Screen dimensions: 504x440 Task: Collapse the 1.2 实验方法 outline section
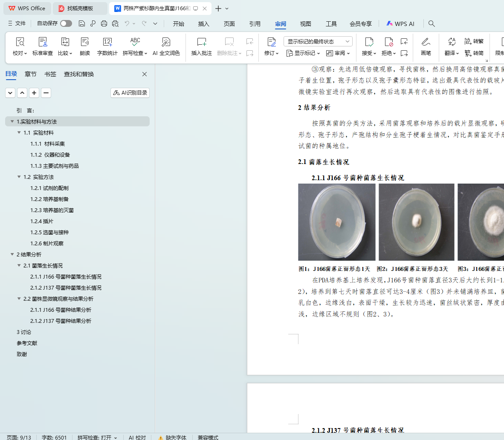tap(19, 177)
